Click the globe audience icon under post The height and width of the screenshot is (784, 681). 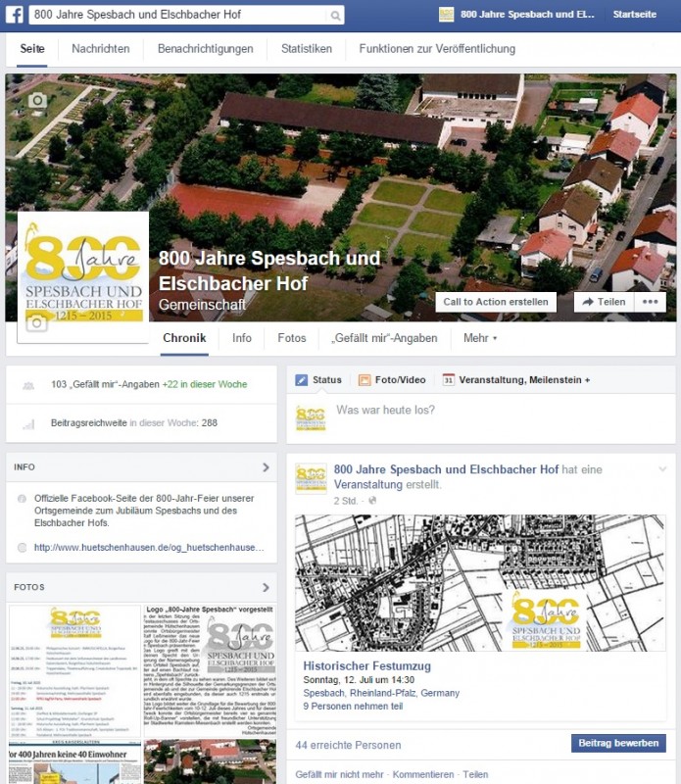(x=372, y=501)
